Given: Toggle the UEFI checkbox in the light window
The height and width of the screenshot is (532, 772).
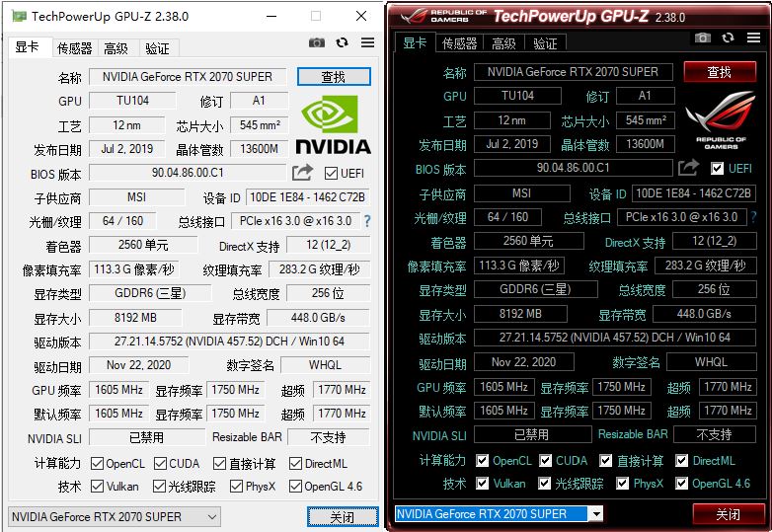Looking at the screenshot, I should [x=331, y=174].
